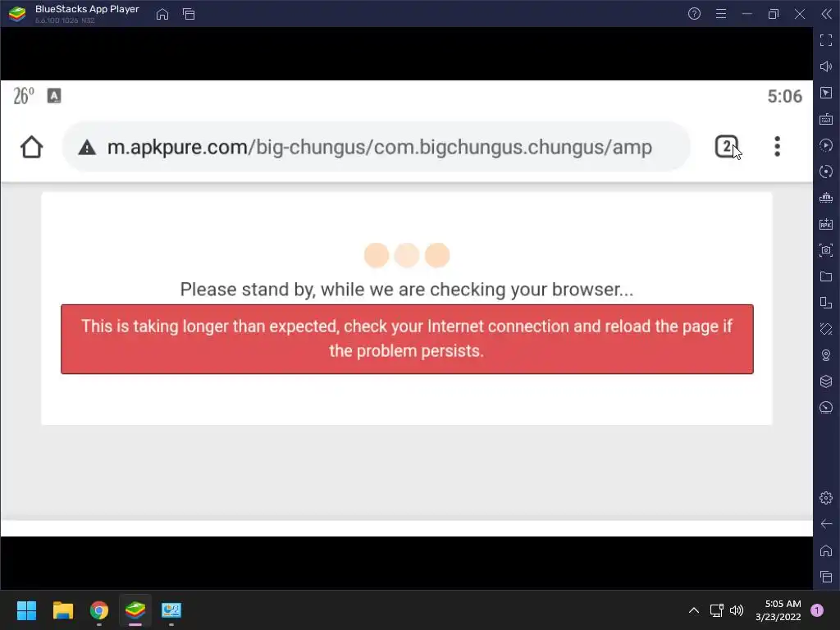Collapse the BlueStacks side toolbar with double chevron
Viewport: 840px width, 630px height.
[x=827, y=14]
